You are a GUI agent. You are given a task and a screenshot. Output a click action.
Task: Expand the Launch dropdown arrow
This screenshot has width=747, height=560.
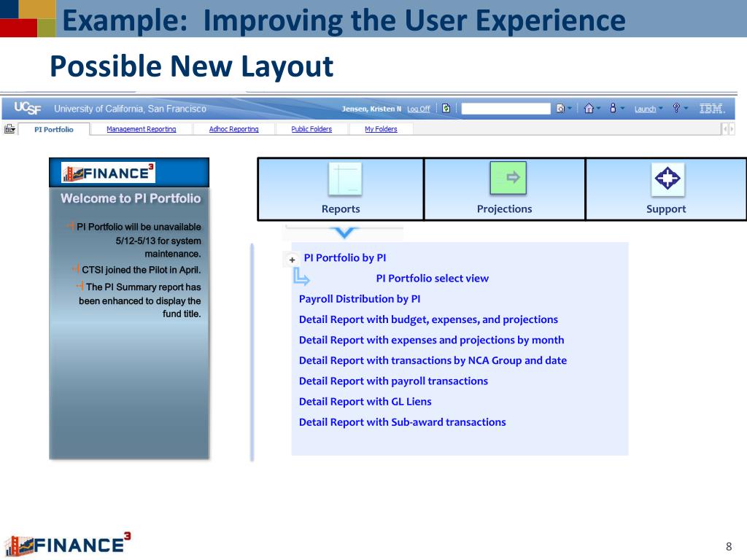(660, 108)
